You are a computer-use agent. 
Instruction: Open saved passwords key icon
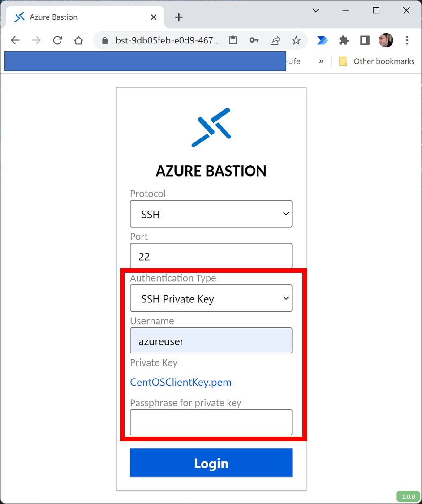click(254, 40)
